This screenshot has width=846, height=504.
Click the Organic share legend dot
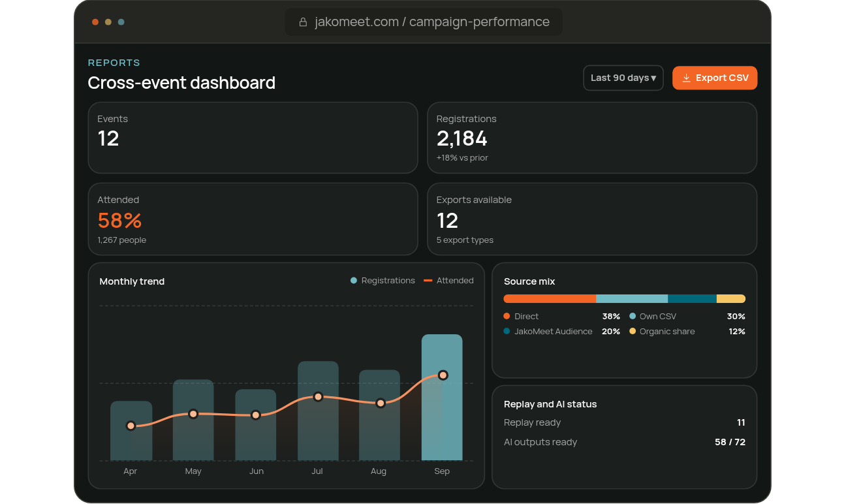point(633,331)
